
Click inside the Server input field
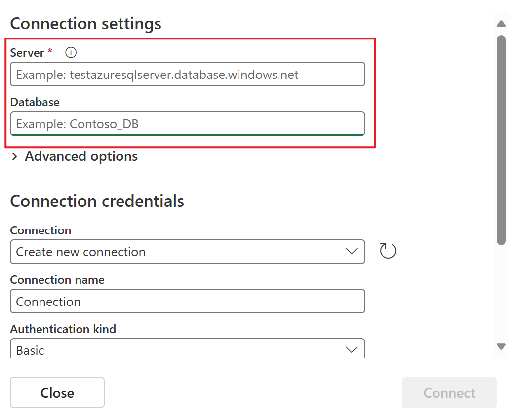pyautogui.click(x=188, y=74)
